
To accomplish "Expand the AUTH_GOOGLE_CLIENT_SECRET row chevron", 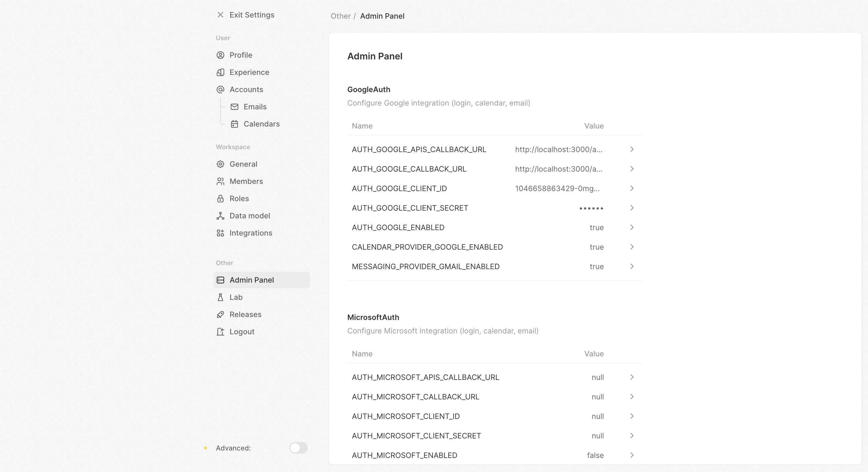I will tap(632, 208).
